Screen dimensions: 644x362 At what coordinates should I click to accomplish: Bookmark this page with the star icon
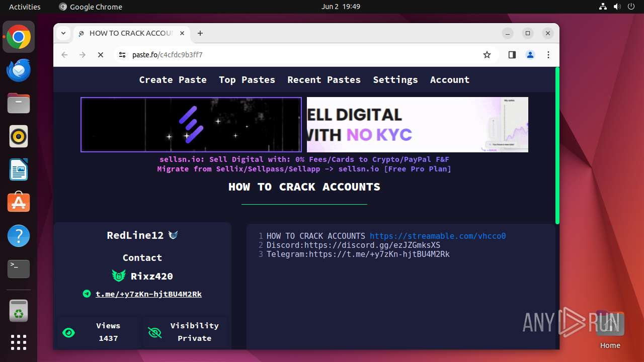pos(487,55)
